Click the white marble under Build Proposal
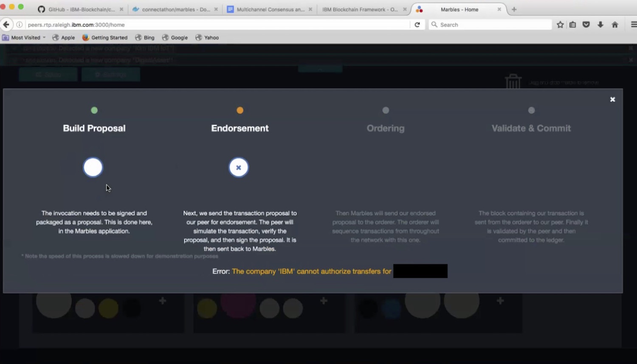Screen dimensions: 637x364 (x=93, y=167)
